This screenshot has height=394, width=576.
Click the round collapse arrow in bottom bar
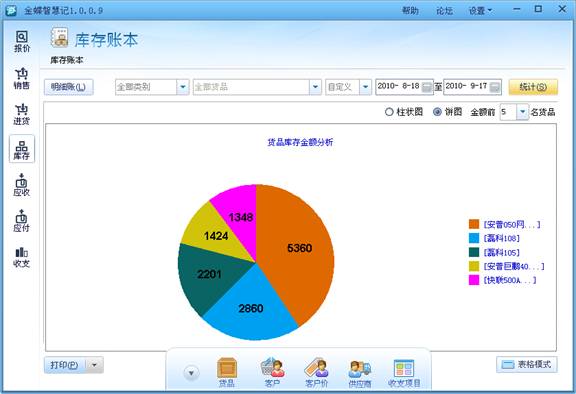pos(191,373)
